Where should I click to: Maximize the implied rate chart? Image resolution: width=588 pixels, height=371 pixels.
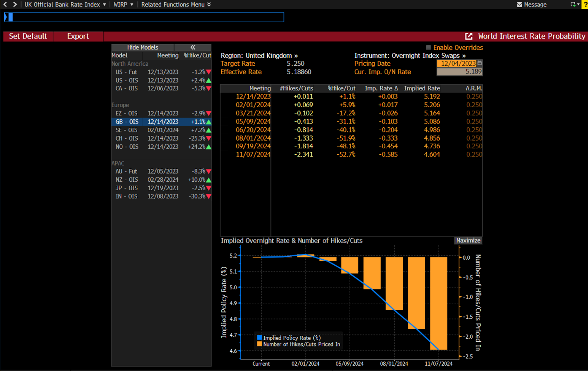468,240
